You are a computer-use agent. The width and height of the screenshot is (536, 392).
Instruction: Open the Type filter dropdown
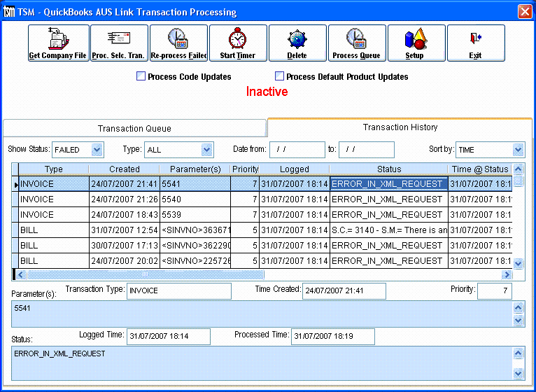click(x=206, y=150)
